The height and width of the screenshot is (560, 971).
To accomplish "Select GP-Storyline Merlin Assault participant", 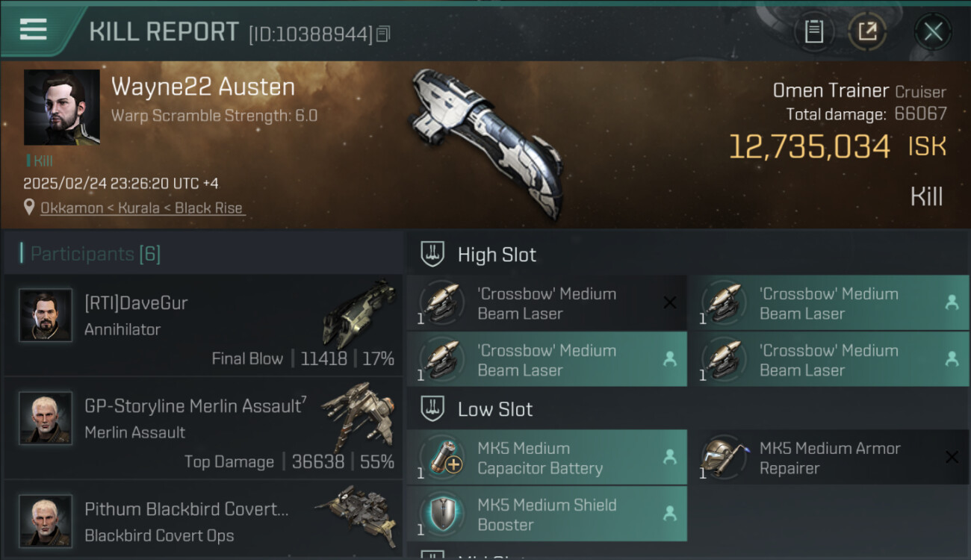I will [203, 428].
